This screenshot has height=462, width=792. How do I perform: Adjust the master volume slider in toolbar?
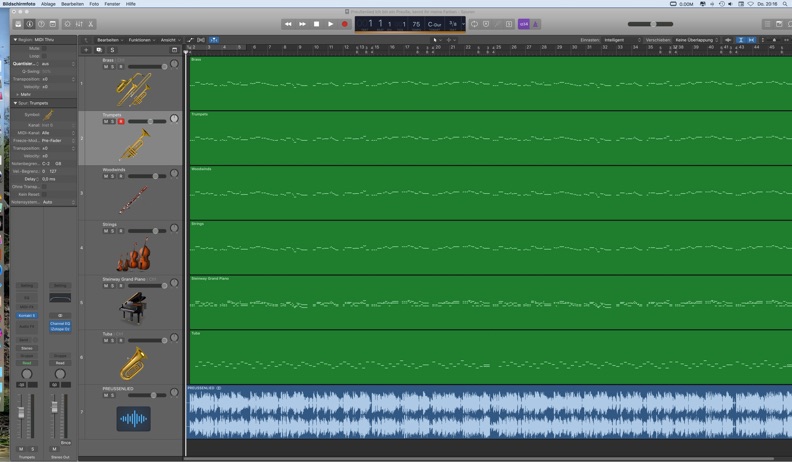point(651,24)
